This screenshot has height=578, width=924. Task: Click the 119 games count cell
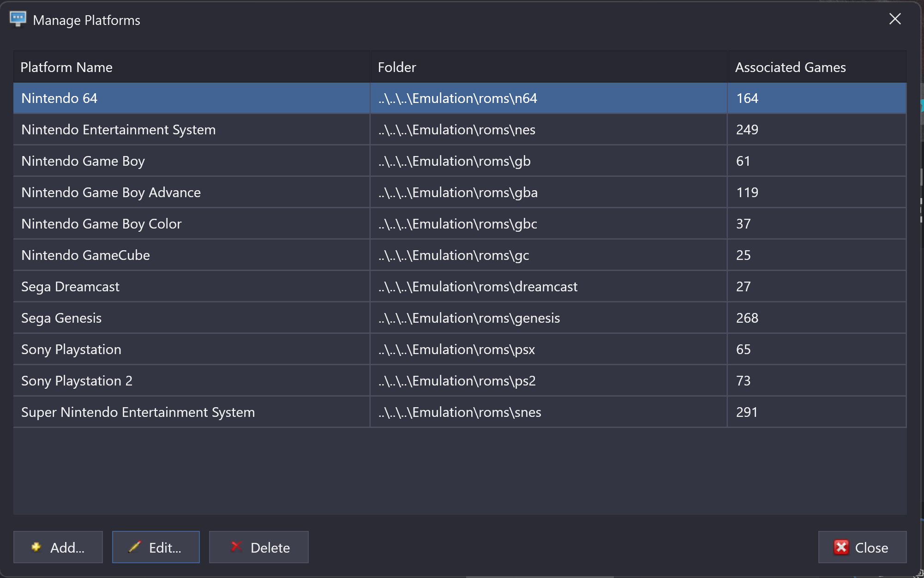point(817,193)
